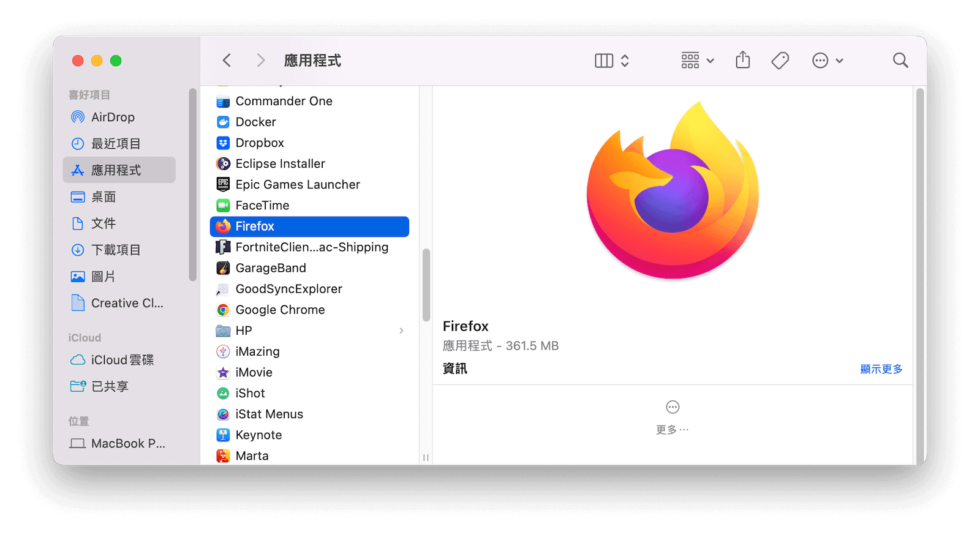980x535 pixels.
Task: Click the HP folder icon
Action: 223,331
